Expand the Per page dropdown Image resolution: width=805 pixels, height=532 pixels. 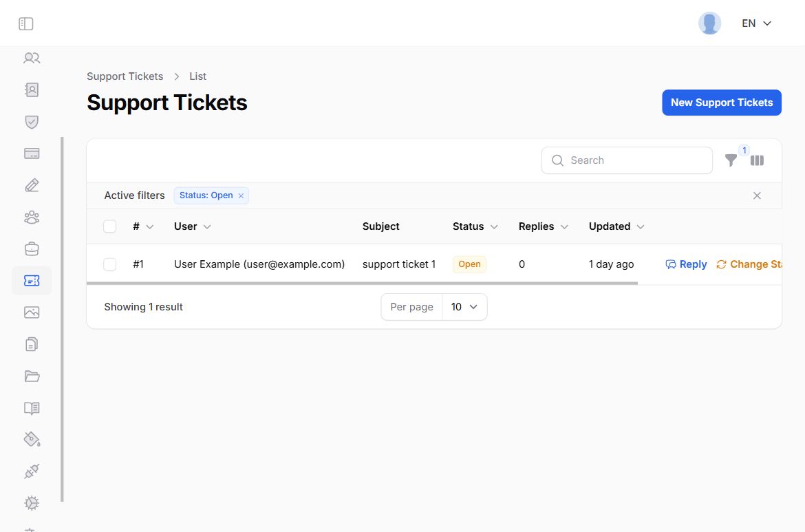(x=464, y=307)
